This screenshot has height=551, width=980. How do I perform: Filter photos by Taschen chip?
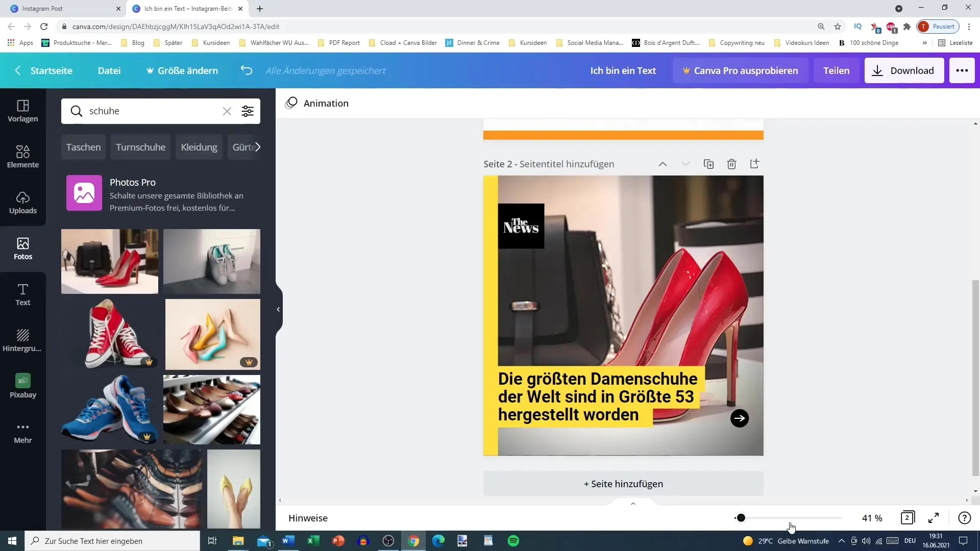coord(83,147)
